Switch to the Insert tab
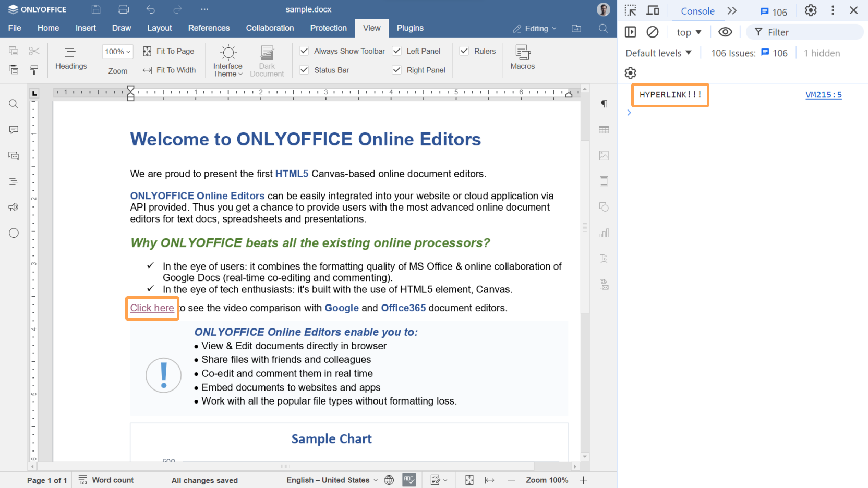Image resolution: width=868 pixels, height=488 pixels. coord(86,28)
